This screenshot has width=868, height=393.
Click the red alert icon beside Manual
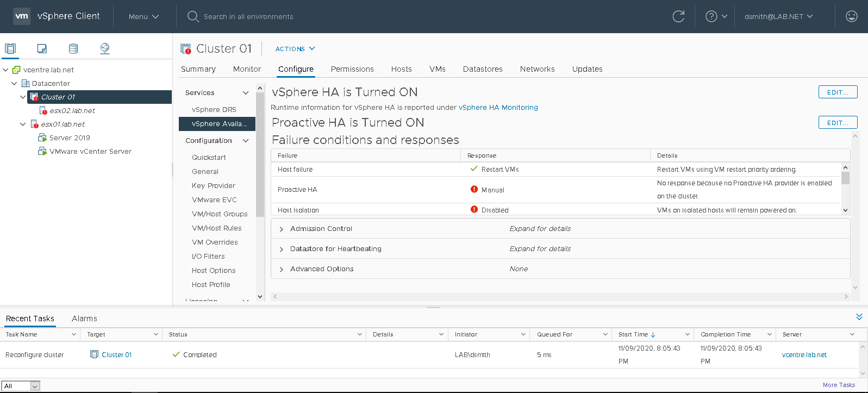pos(474,190)
